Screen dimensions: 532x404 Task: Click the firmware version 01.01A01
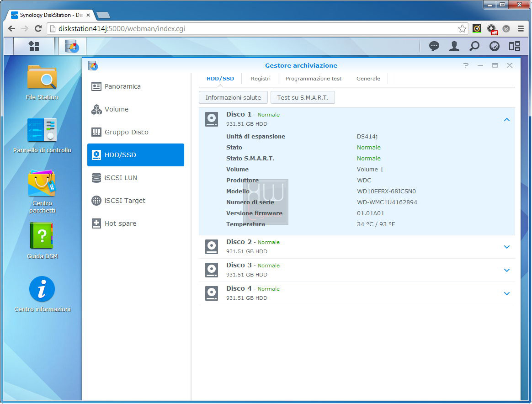point(371,213)
